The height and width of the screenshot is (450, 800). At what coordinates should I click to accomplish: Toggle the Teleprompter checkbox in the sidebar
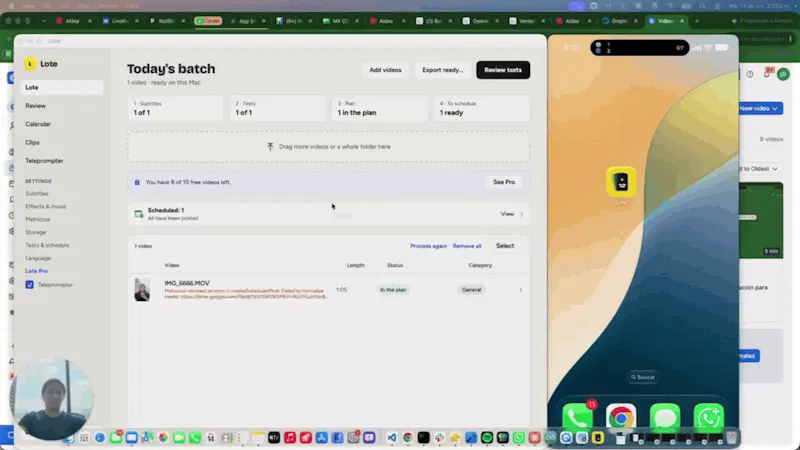(x=30, y=285)
